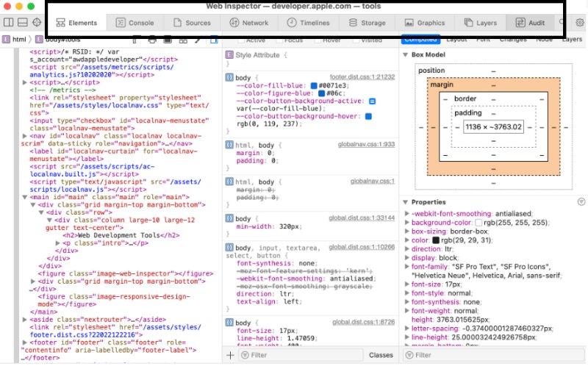Collapse the main element node in the DOM tree

point(26,197)
